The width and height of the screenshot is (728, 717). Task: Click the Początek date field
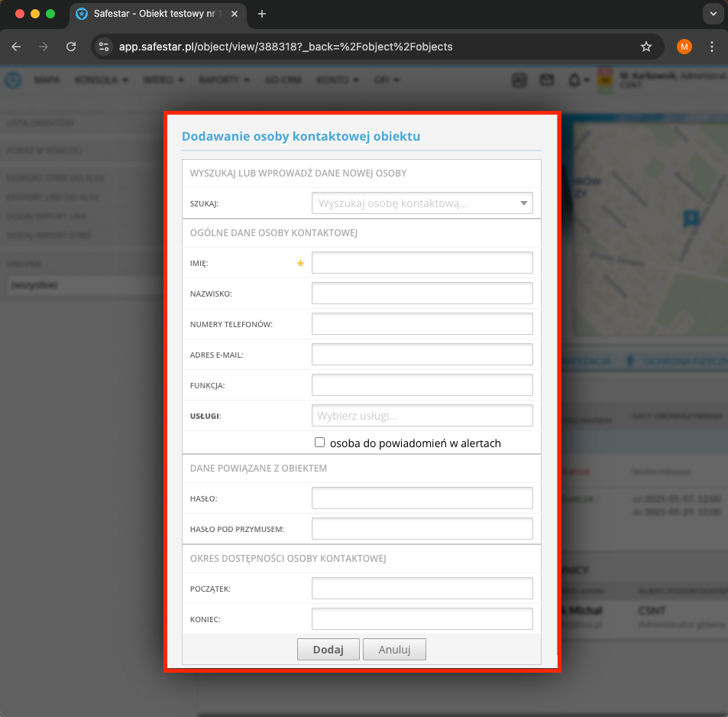point(422,589)
